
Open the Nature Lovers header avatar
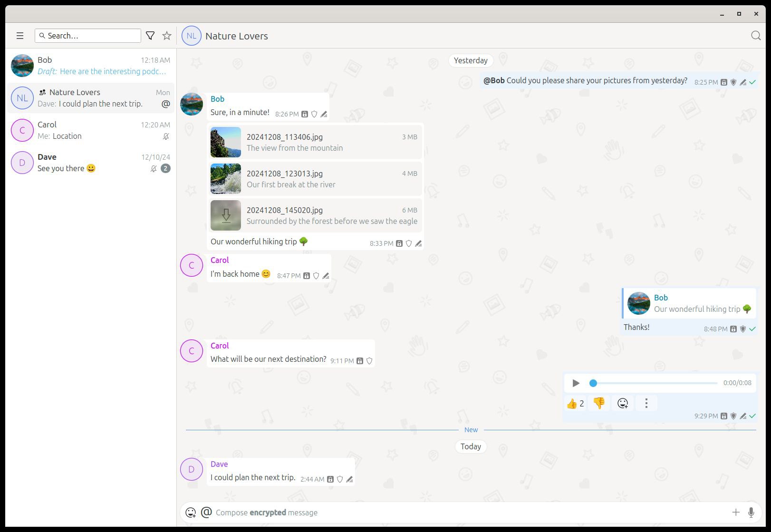[x=192, y=36]
